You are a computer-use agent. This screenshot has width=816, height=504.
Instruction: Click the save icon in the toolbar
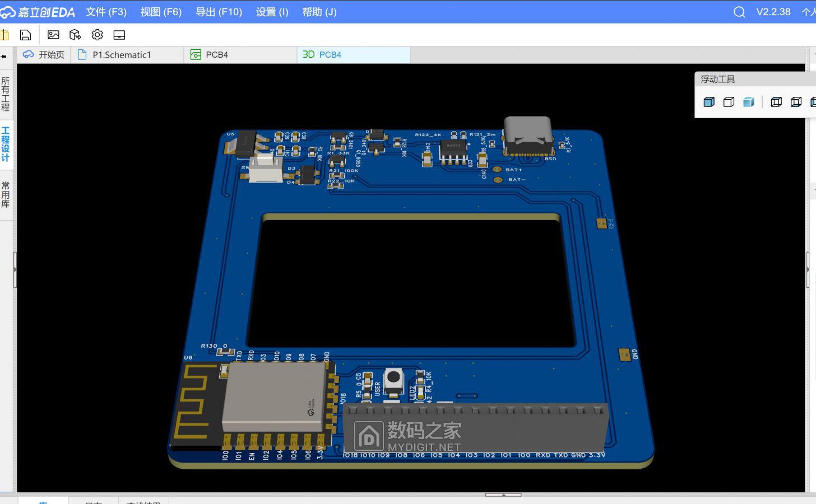(25, 35)
